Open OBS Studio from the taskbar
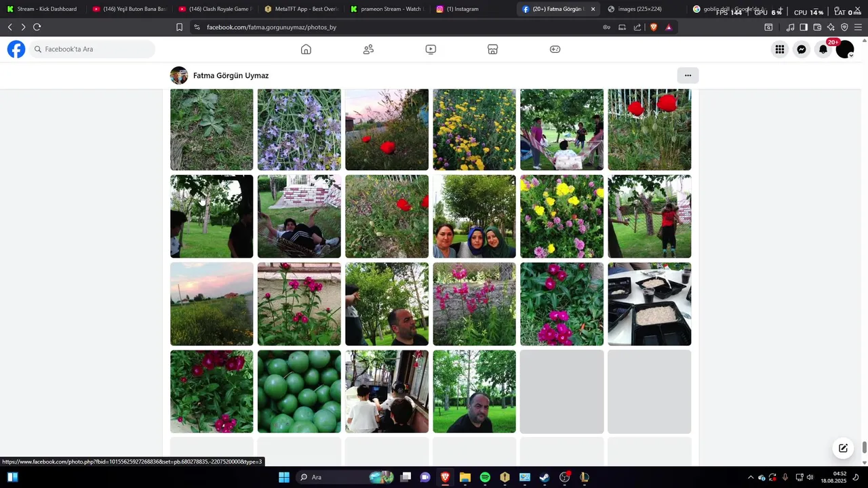 (x=564, y=477)
